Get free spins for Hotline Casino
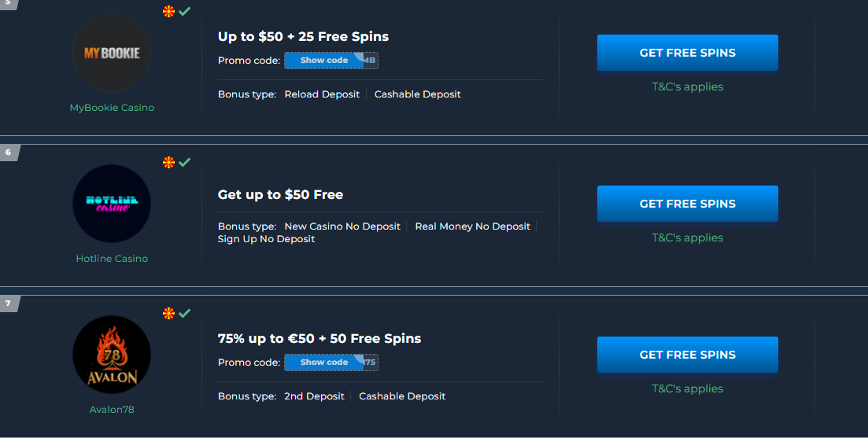The width and height of the screenshot is (868, 438). point(687,204)
